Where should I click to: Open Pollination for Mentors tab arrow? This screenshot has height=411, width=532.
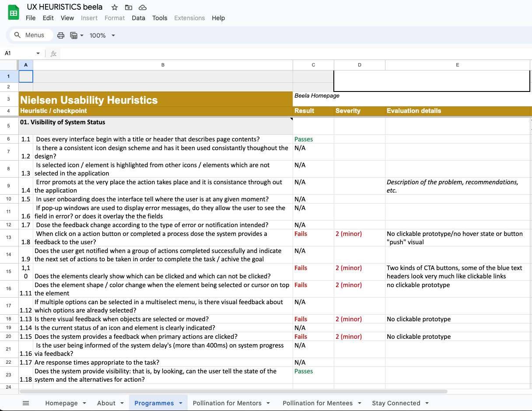[268, 403]
